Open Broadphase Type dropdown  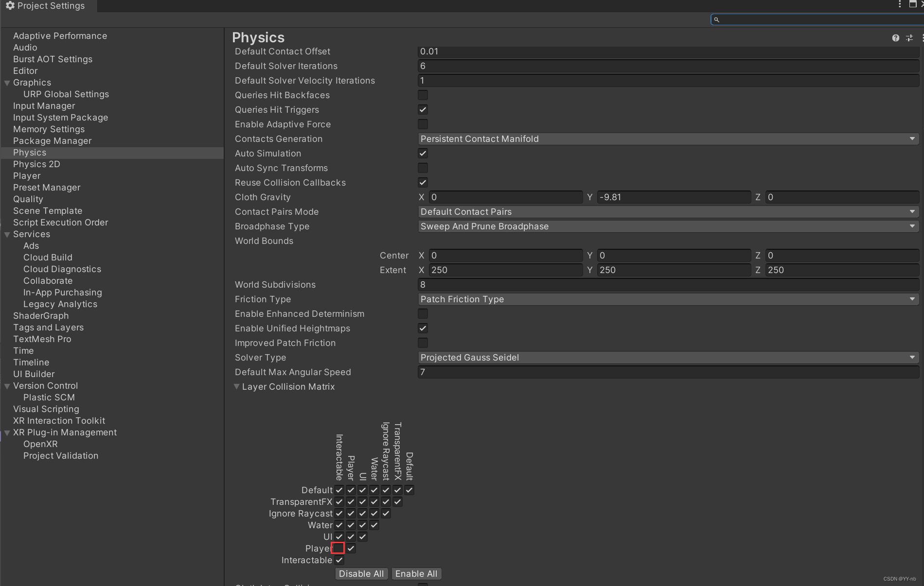(x=668, y=226)
